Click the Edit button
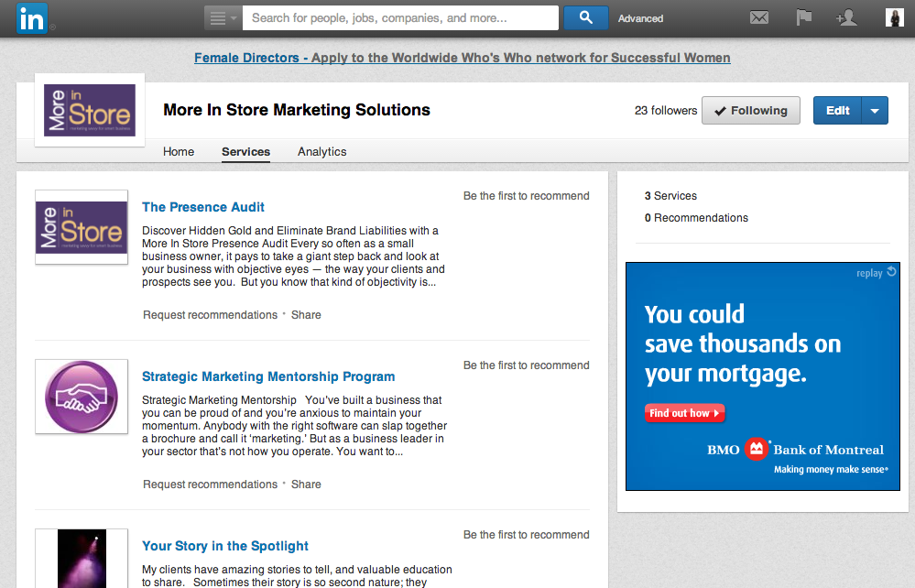Viewport: 915px width, 588px height. pos(837,111)
